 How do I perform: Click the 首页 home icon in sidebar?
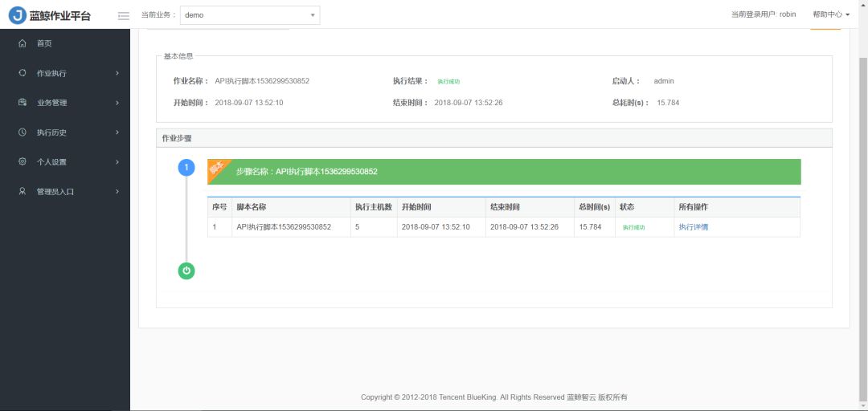[x=23, y=43]
